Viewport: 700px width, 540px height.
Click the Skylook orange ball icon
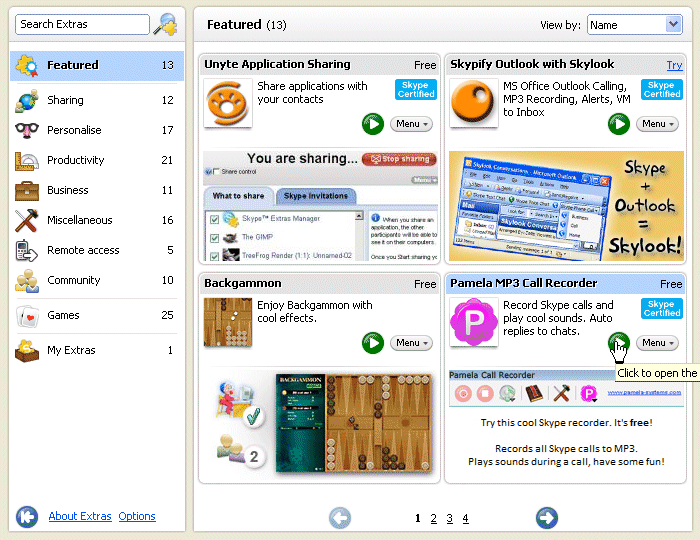click(474, 103)
